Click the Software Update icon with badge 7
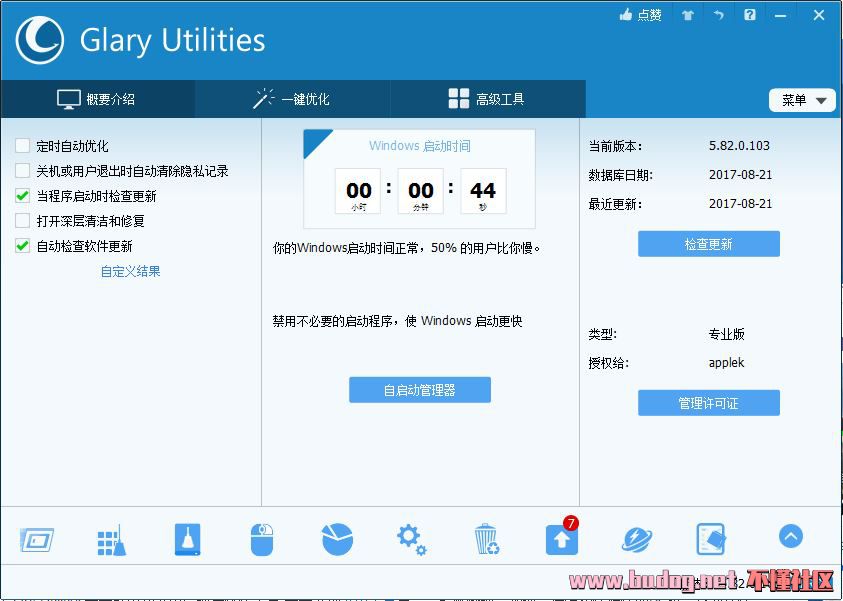This screenshot has width=843, height=601. point(561,539)
